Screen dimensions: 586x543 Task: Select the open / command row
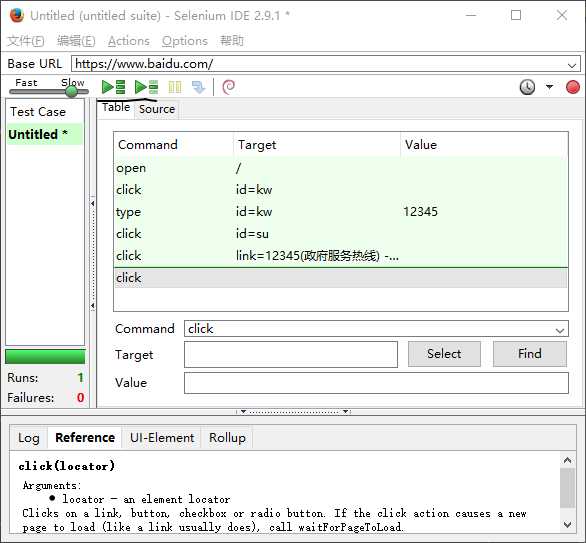[340, 168]
